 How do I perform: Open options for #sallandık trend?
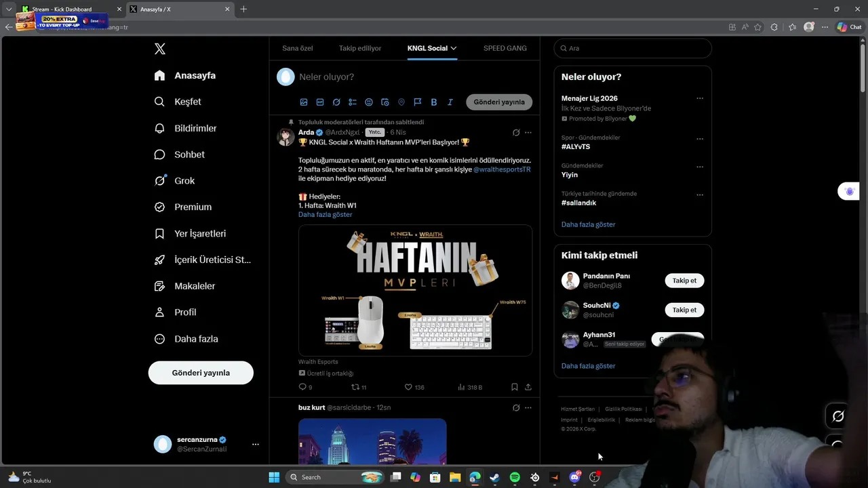(700, 195)
